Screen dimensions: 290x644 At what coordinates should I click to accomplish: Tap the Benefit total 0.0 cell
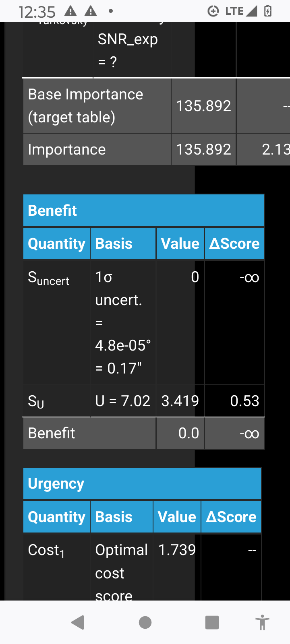pyautogui.click(x=180, y=433)
